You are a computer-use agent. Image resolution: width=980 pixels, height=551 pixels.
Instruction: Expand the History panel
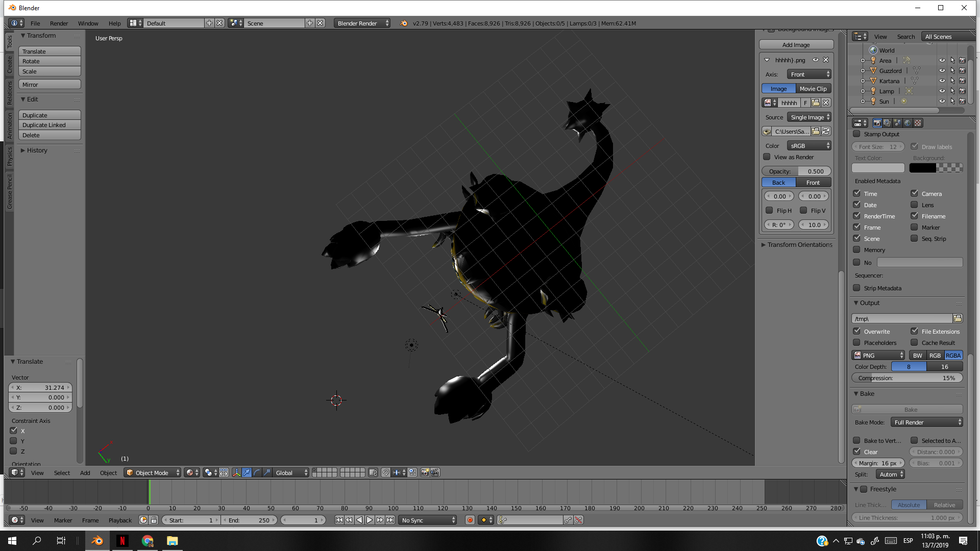tap(36, 150)
